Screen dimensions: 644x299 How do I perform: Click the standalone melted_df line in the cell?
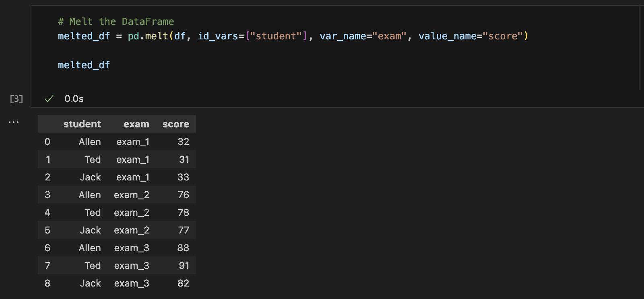pos(84,65)
